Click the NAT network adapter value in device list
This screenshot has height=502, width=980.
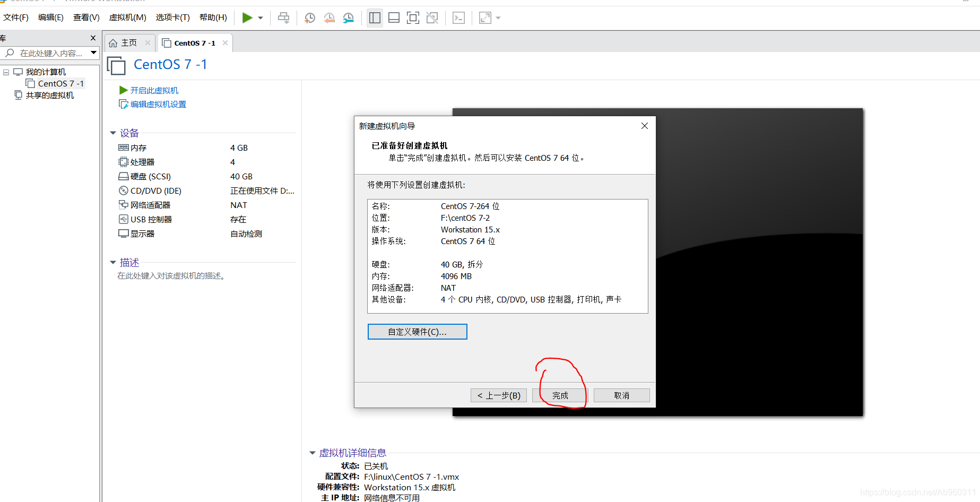click(x=239, y=205)
